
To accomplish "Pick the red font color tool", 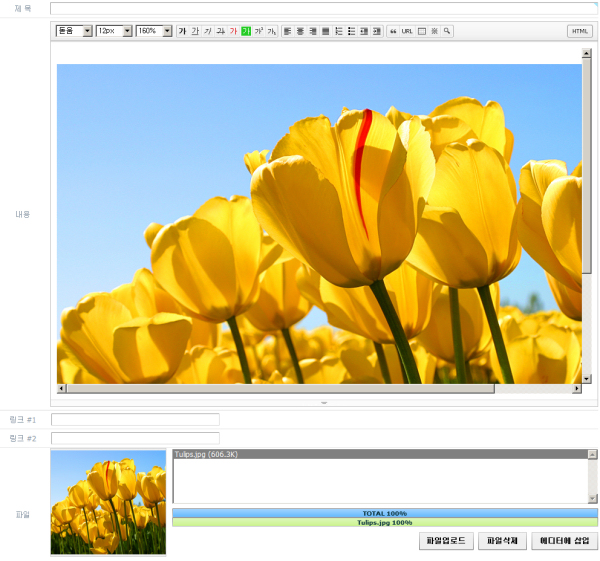I will pos(233,31).
